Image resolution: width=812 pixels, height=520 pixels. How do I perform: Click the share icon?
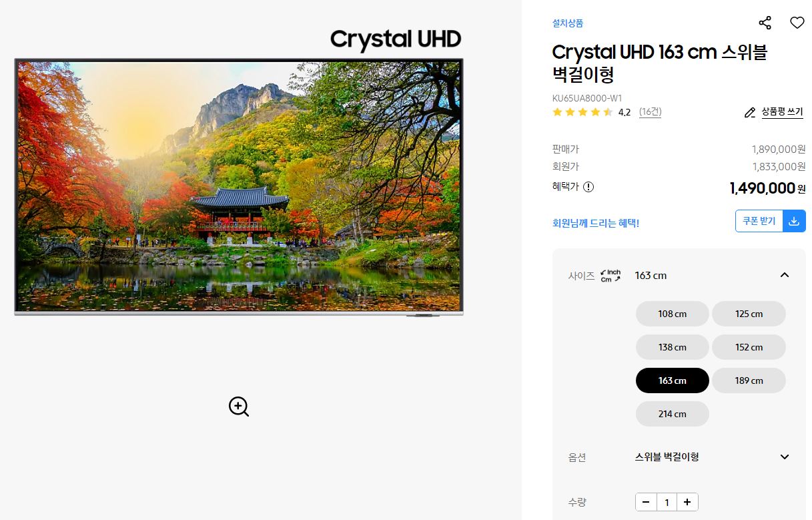click(x=765, y=23)
